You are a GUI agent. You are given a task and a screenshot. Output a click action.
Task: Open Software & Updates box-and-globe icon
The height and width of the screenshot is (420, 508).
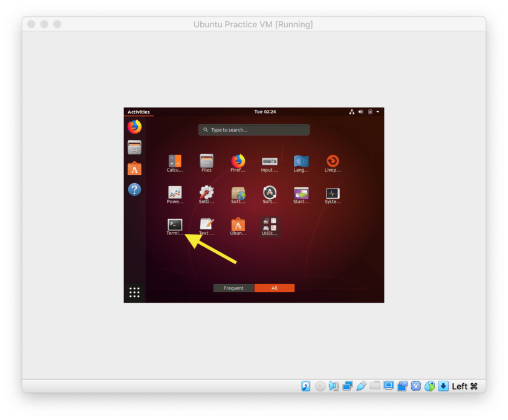(x=238, y=195)
